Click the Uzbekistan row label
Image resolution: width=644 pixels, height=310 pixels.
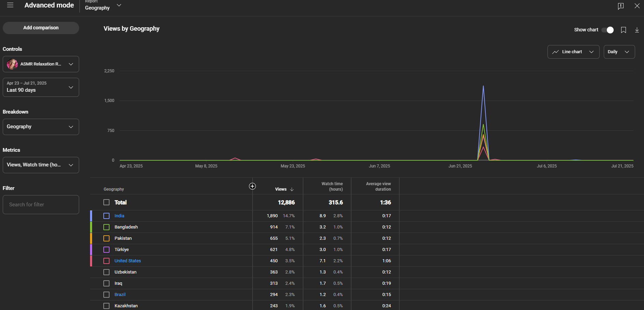[x=126, y=272]
